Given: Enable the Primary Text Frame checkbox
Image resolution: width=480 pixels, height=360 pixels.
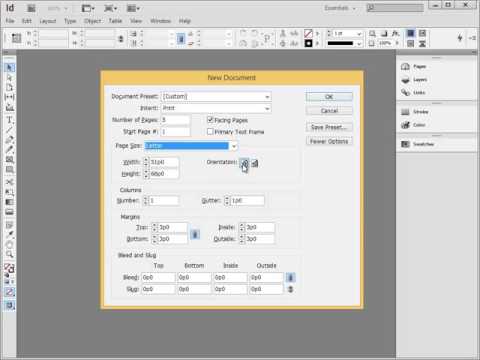Looking at the screenshot, I should [x=210, y=132].
